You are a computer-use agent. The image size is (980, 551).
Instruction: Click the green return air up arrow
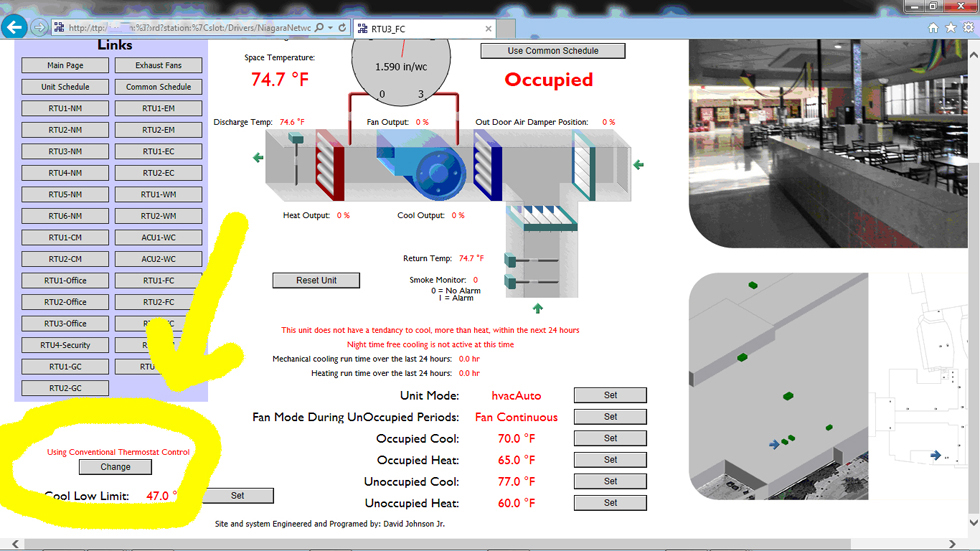538,308
